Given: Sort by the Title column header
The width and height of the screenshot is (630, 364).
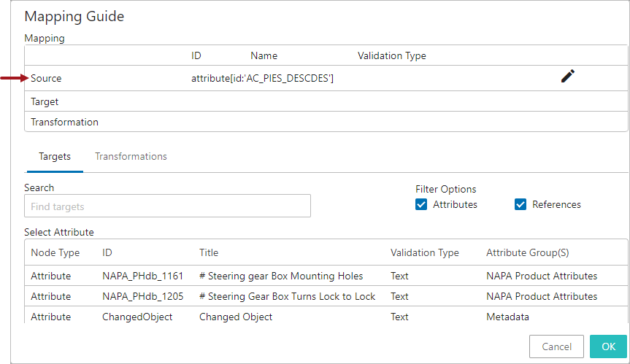Looking at the screenshot, I should (209, 252).
